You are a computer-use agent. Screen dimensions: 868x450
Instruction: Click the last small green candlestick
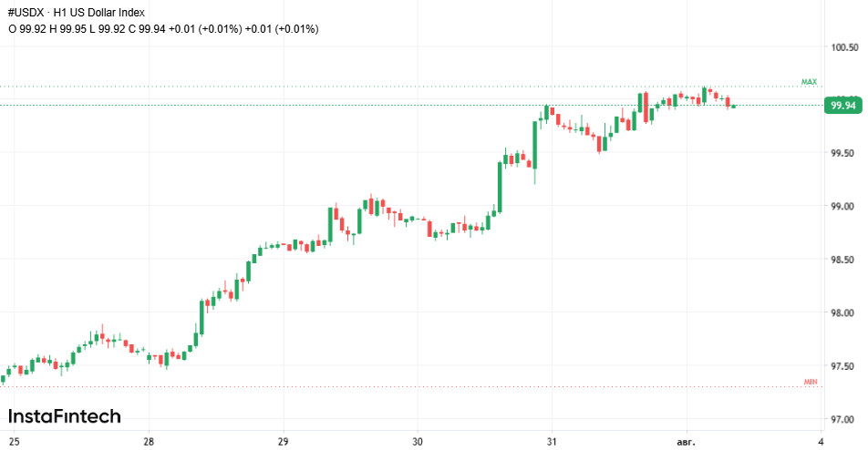tap(733, 107)
